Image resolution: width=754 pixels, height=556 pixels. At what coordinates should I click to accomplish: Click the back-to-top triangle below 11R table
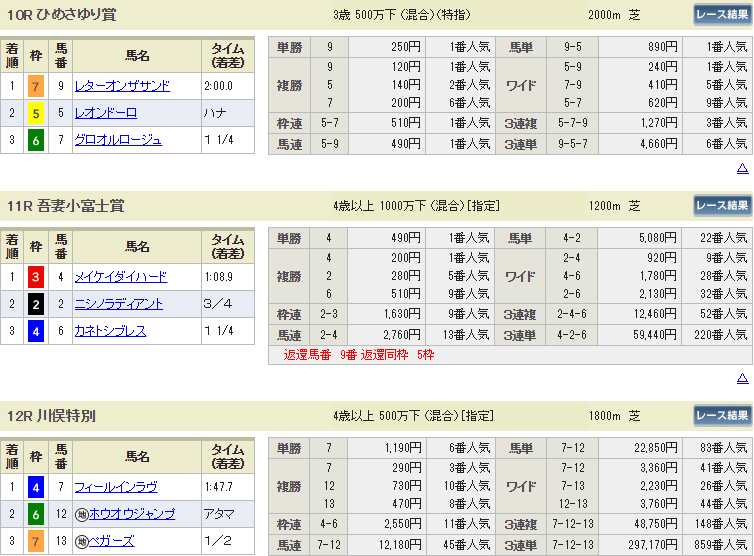coord(742,379)
